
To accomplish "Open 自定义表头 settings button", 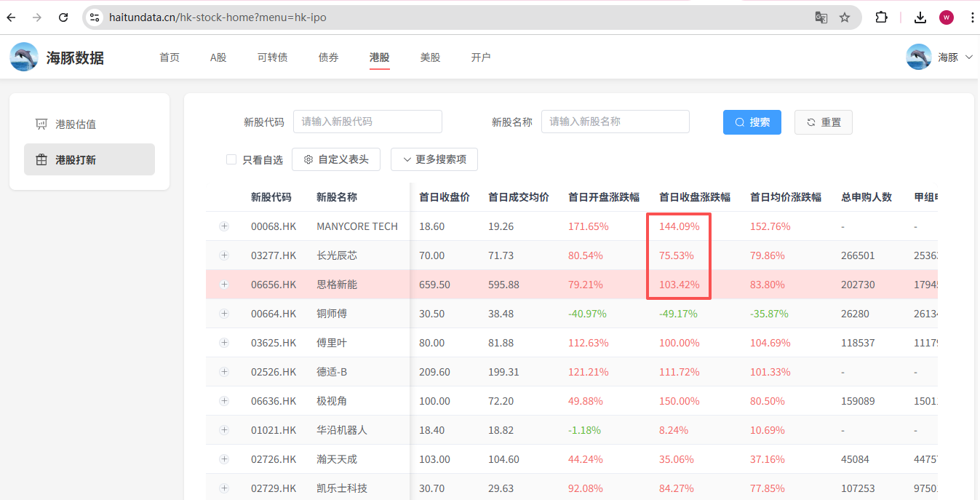I will 336,159.
